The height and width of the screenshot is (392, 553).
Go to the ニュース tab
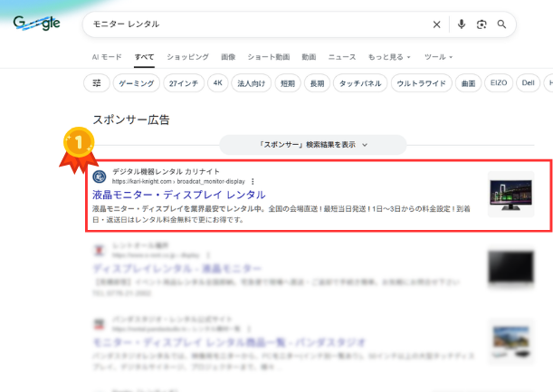[342, 57]
